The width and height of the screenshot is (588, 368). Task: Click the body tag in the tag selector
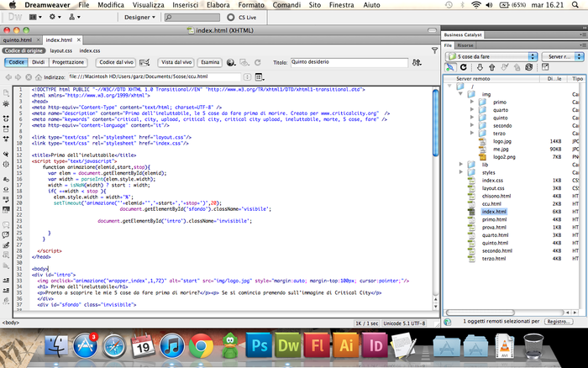11,323
